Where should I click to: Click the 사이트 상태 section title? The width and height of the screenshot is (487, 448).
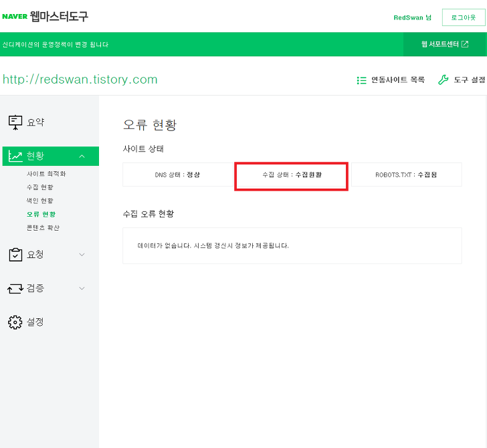point(143,148)
